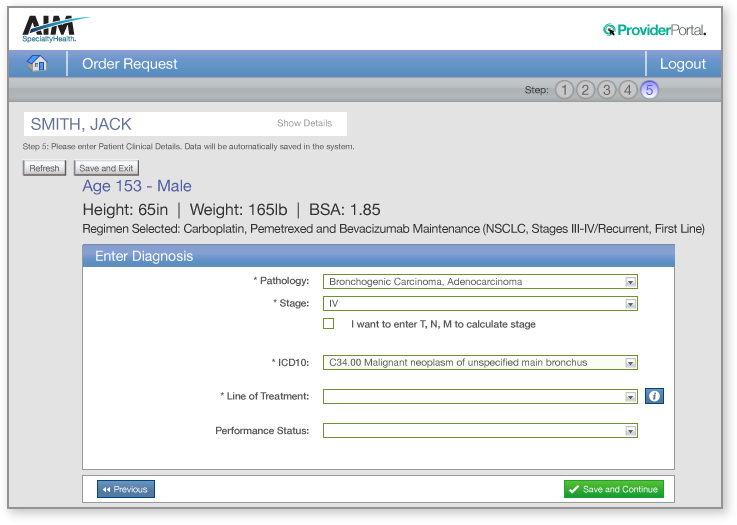Click the * Stage: field label

coord(291,303)
